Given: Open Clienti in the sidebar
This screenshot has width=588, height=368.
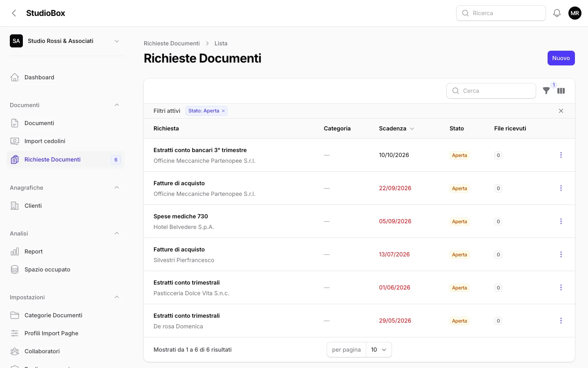Looking at the screenshot, I should [65, 206].
